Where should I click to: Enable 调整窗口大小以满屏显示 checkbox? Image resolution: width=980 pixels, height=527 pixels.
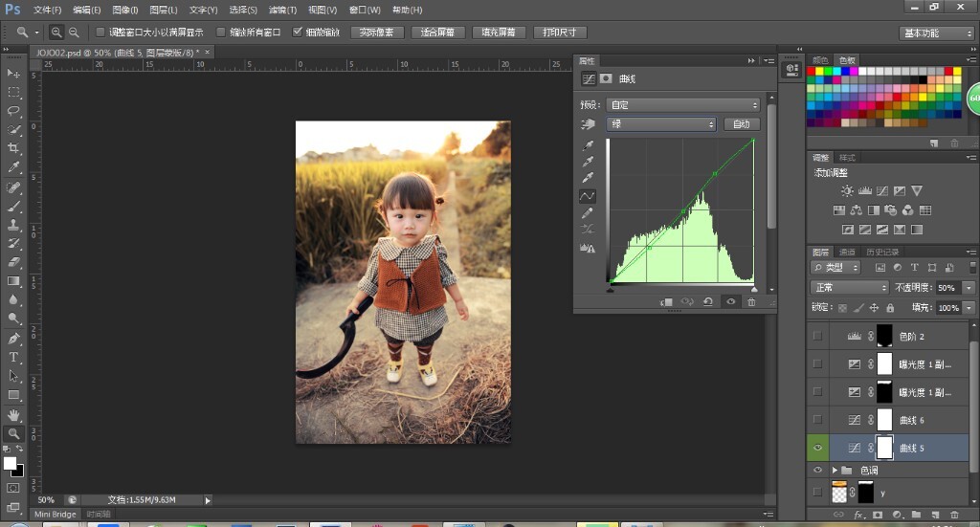point(100,32)
